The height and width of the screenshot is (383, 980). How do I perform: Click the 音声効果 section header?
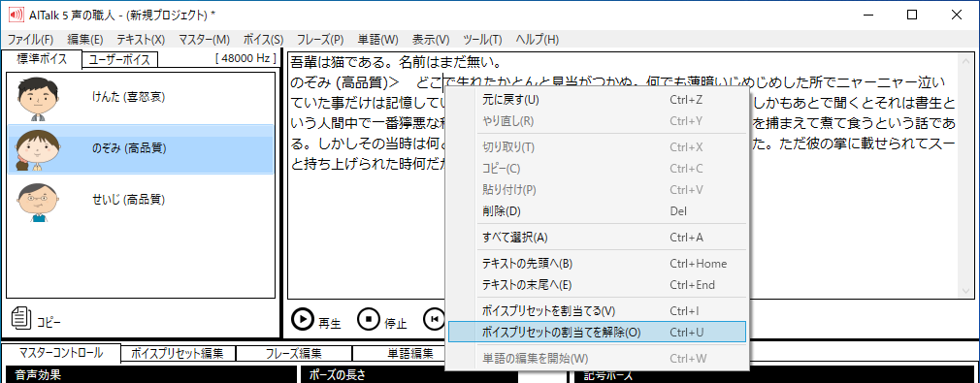[x=150, y=375]
